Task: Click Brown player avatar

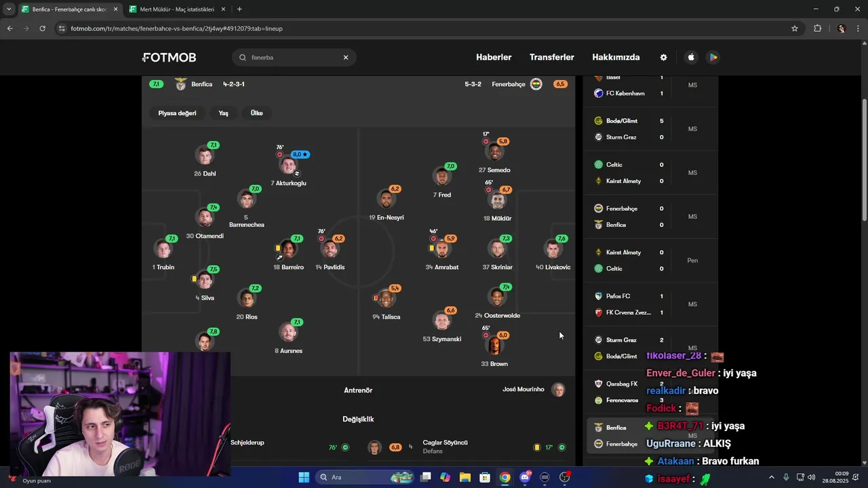Action: pos(494,346)
